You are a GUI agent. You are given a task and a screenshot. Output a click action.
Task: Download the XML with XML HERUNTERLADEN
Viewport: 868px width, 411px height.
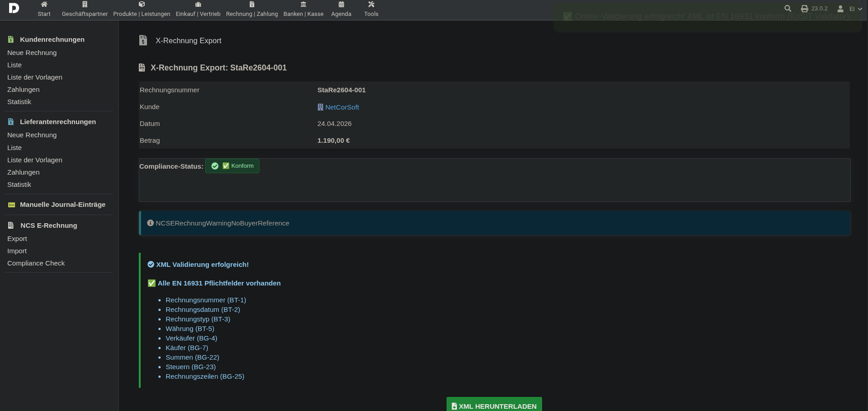[494, 406]
